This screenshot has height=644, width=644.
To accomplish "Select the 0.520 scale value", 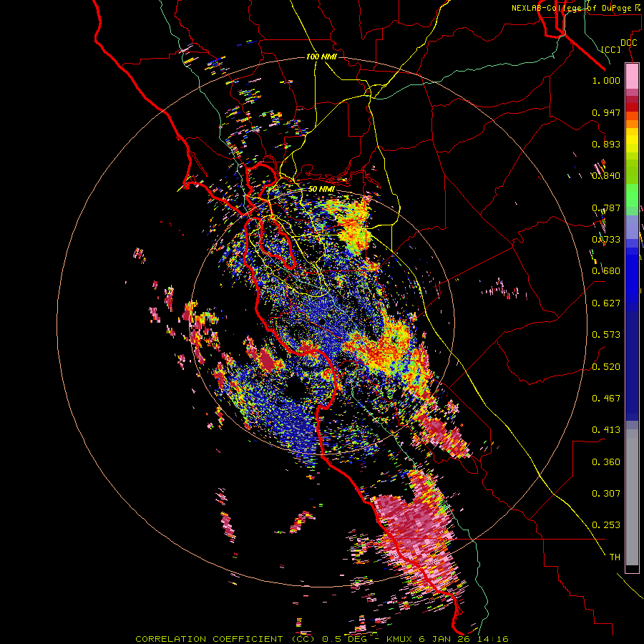I will (x=606, y=367).
